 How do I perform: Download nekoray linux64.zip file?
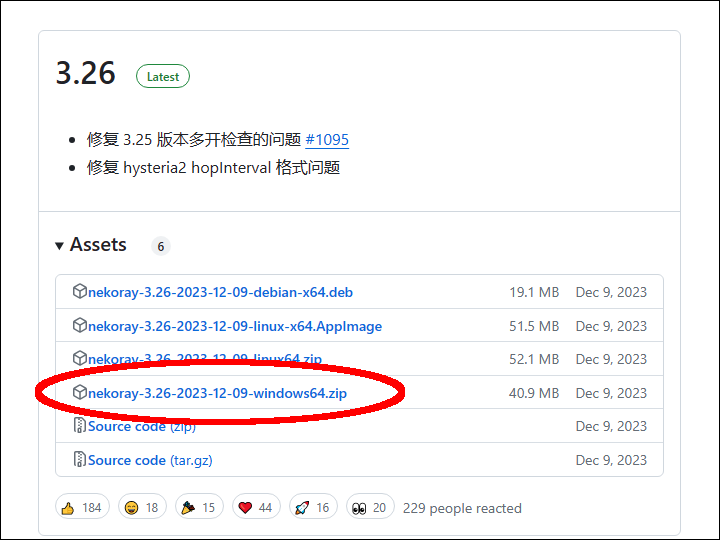click(205, 359)
